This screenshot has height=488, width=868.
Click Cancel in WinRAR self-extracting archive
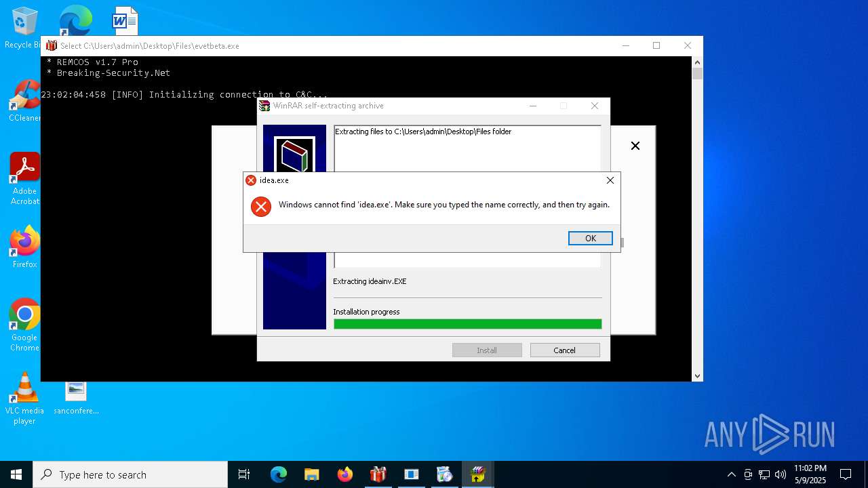[x=565, y=350]
